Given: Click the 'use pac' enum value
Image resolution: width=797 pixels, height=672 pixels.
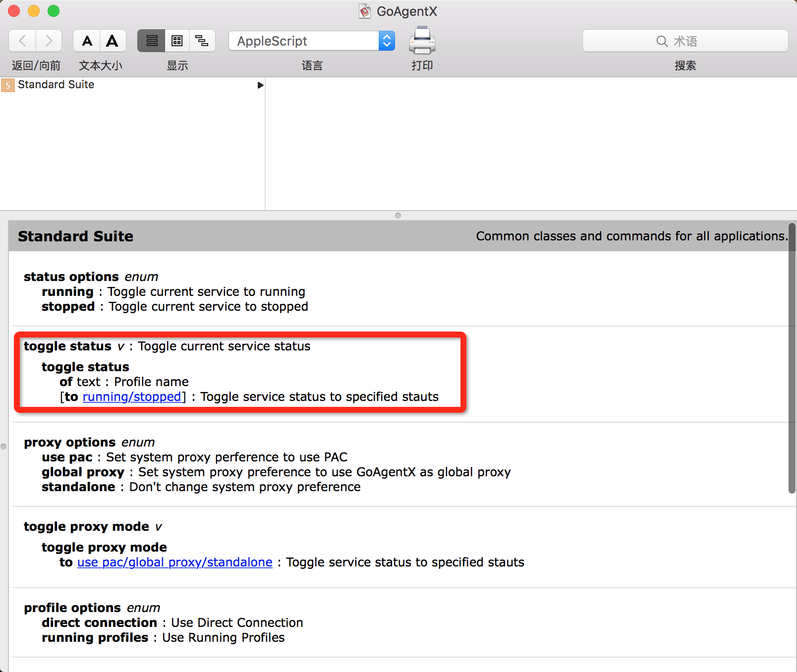Looking at the screenshot, I should 67,457.
